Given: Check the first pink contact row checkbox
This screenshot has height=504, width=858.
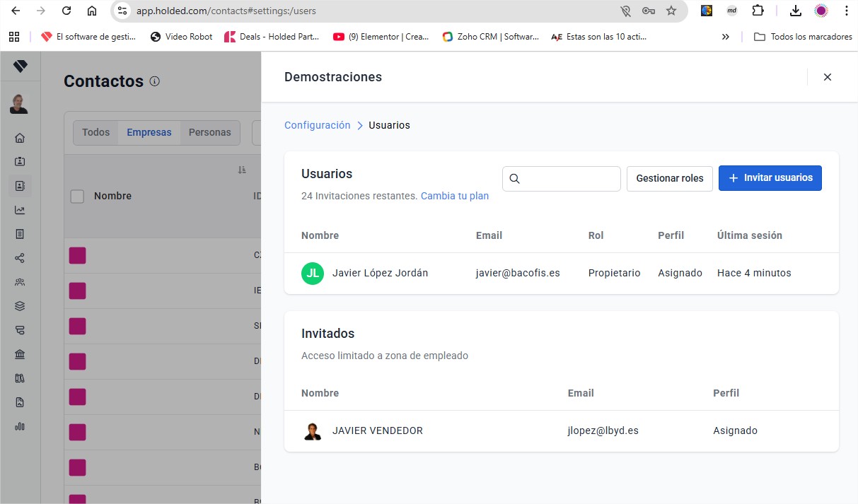Looking at the screenshot, I should (76, 255).
